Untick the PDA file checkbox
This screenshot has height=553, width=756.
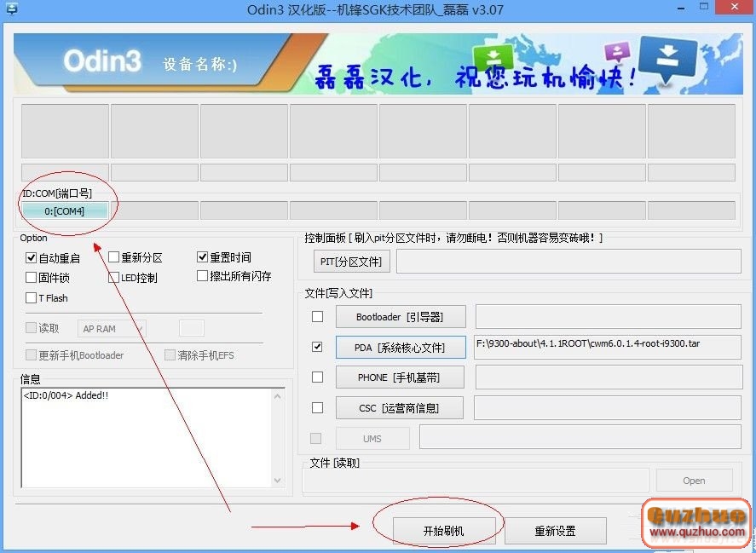tap(317, 347)
